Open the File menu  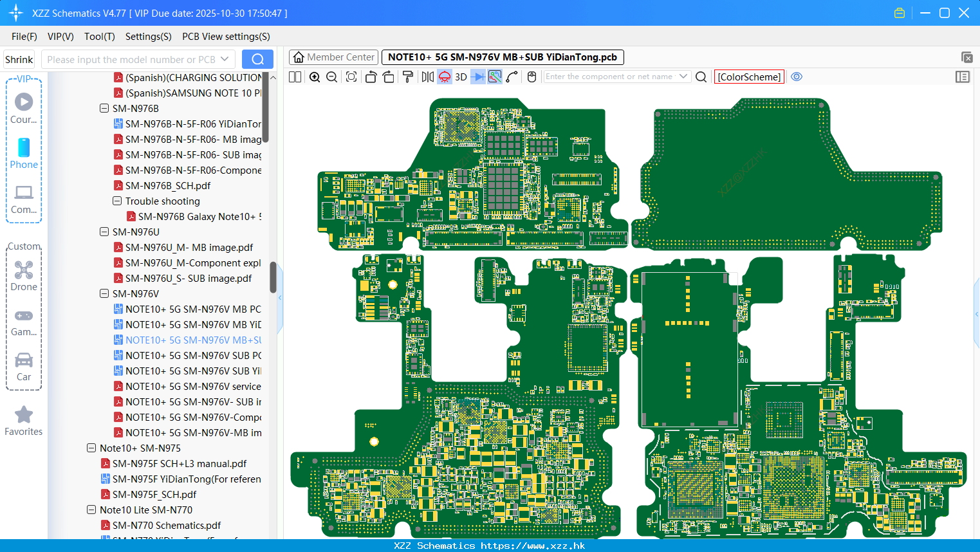click(24, 37)
